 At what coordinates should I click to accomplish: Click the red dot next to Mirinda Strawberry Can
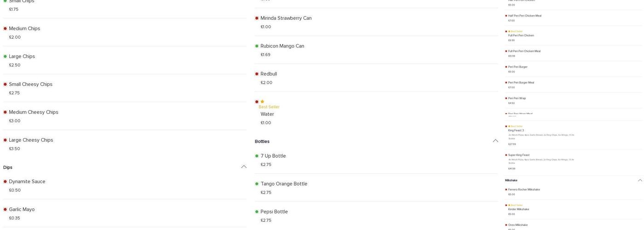click(257, 18)
